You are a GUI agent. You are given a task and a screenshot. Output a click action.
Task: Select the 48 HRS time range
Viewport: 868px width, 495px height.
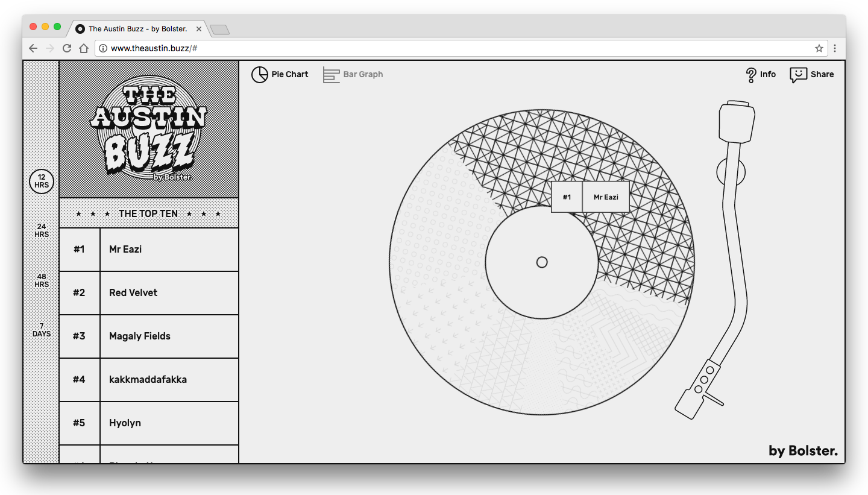tap(42, 280)
